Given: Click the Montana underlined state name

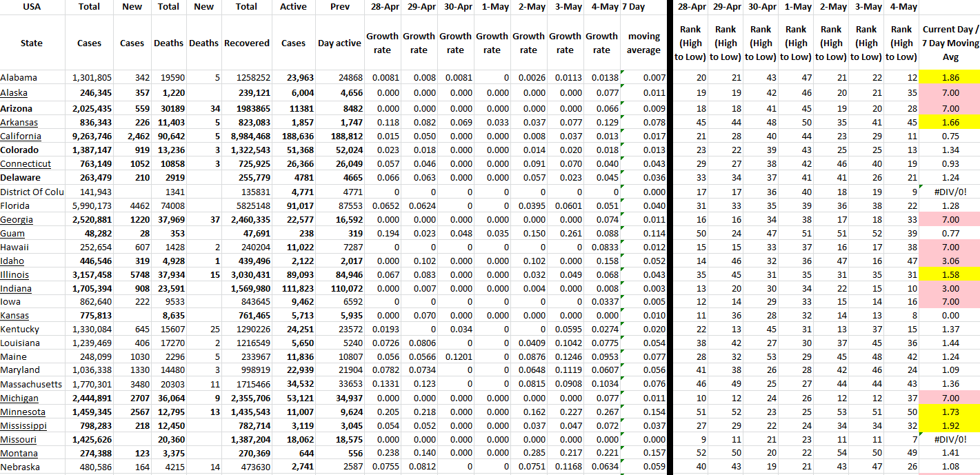Looking at the screenshot, I should pyautogui.click(x=19, y=453).
